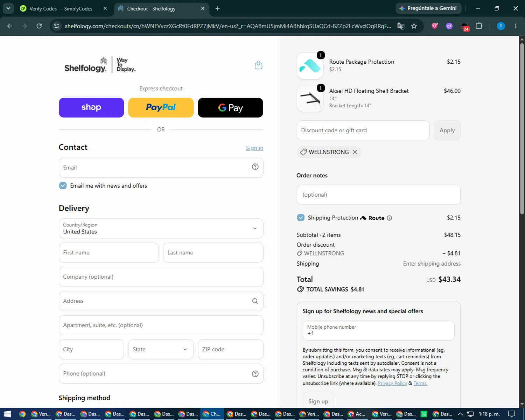
Task: Toggle the Shipping Protection Route checkbox
Action: point(301,218)
